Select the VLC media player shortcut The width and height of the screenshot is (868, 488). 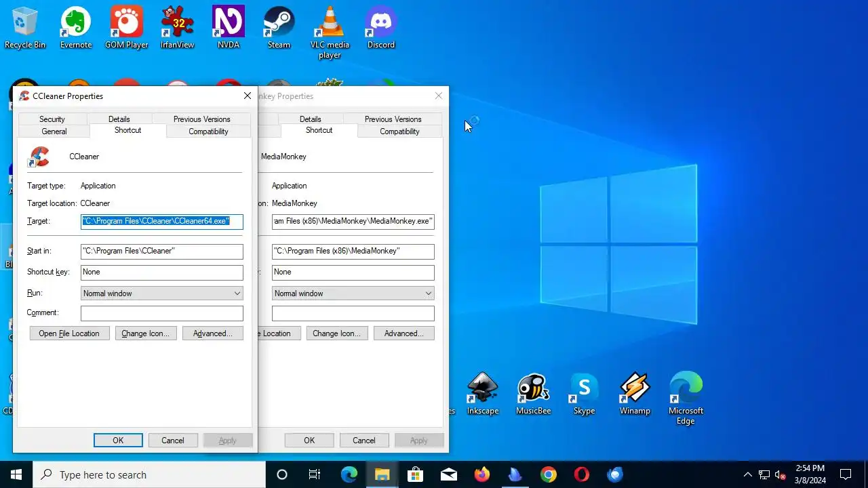[330, 33]
